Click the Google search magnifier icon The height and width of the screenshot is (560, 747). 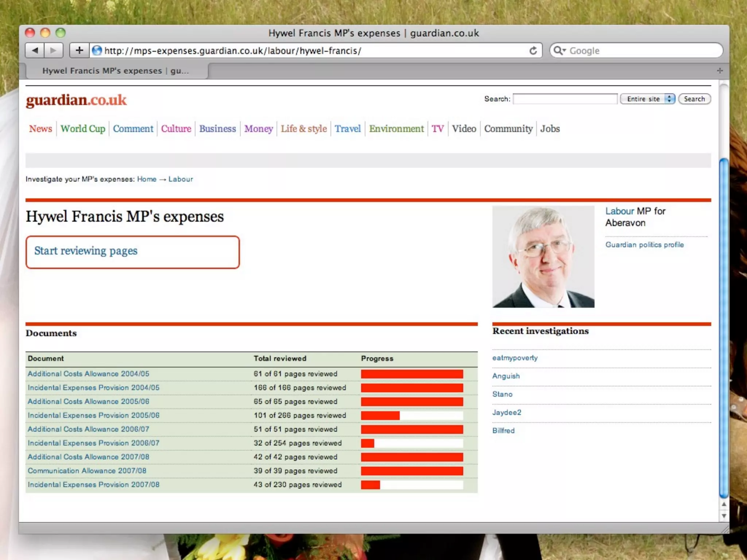(558, 51)
